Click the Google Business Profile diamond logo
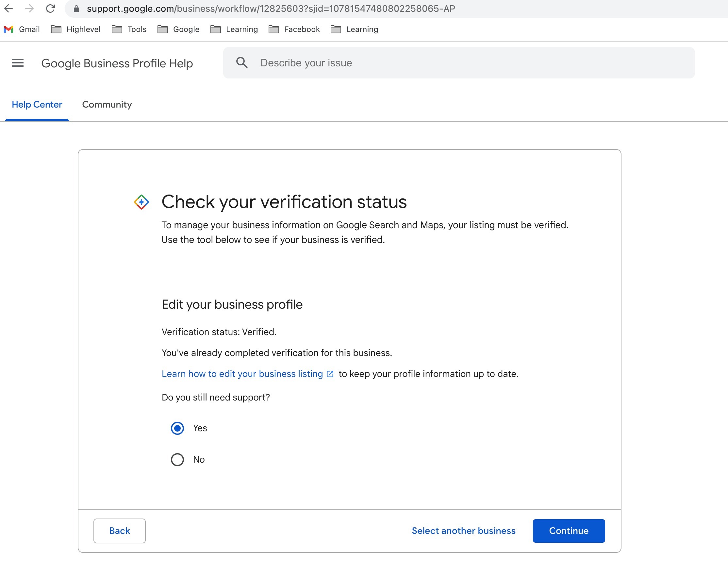 (x=141, y=202)
